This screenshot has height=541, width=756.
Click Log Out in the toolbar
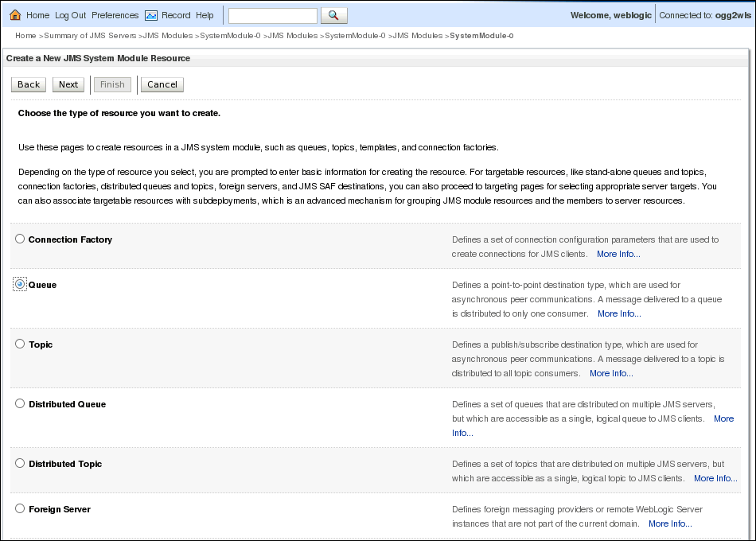click(x=70, y=15)
